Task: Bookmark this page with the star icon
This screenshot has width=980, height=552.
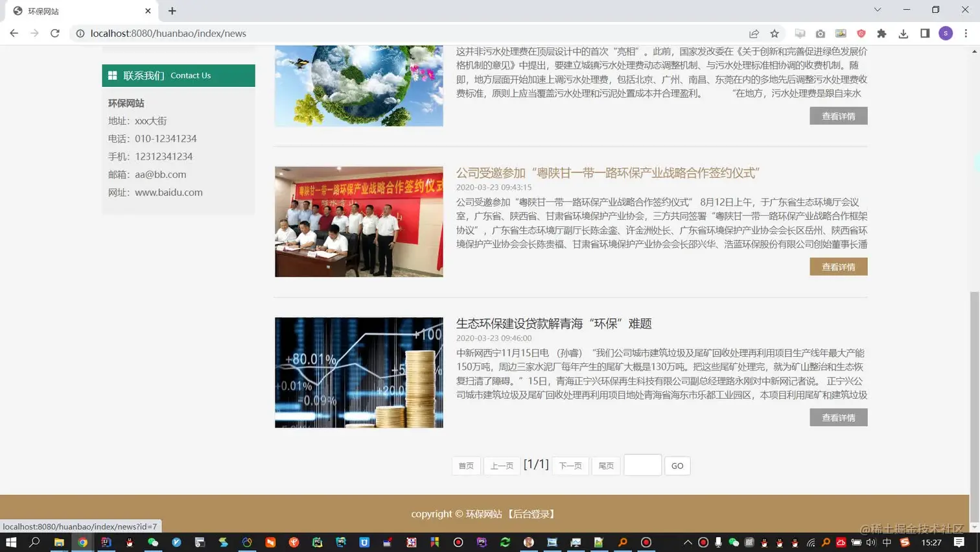Action: point(775,34)
